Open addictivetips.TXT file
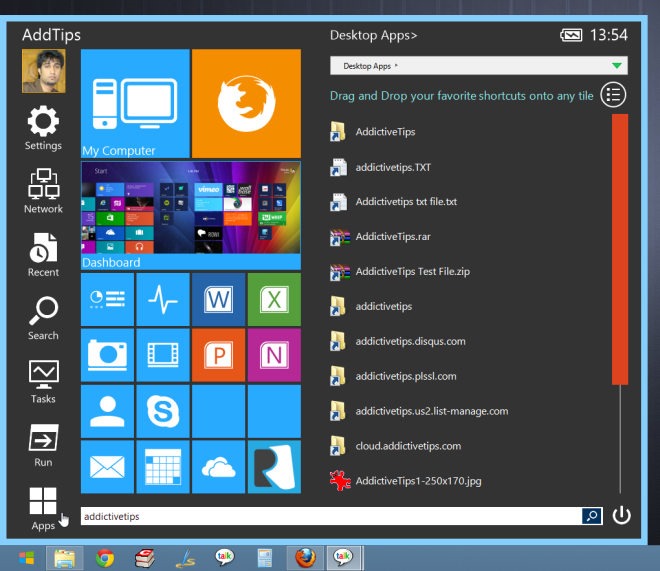Image resolution: width=660 pixels, height=571 pixels. pos(381,167)
